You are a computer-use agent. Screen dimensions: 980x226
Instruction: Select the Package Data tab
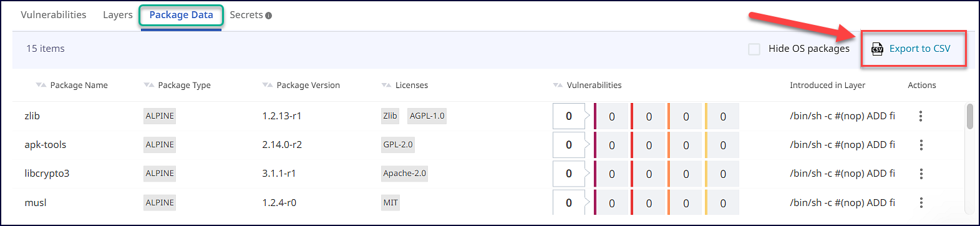coord(181,15)
